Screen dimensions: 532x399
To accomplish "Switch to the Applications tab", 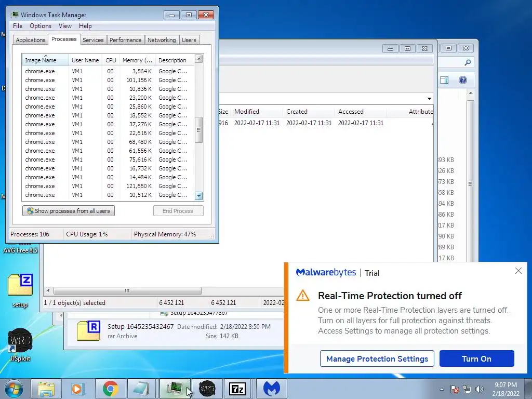I will 31,39.
